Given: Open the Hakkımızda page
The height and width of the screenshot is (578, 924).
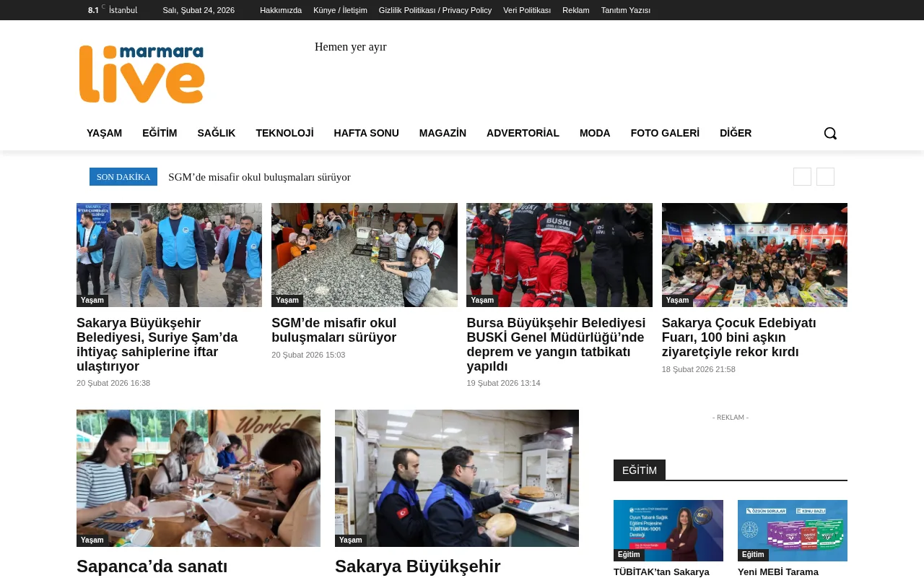Looking at the screenshot, I should [x=281, y=10].
